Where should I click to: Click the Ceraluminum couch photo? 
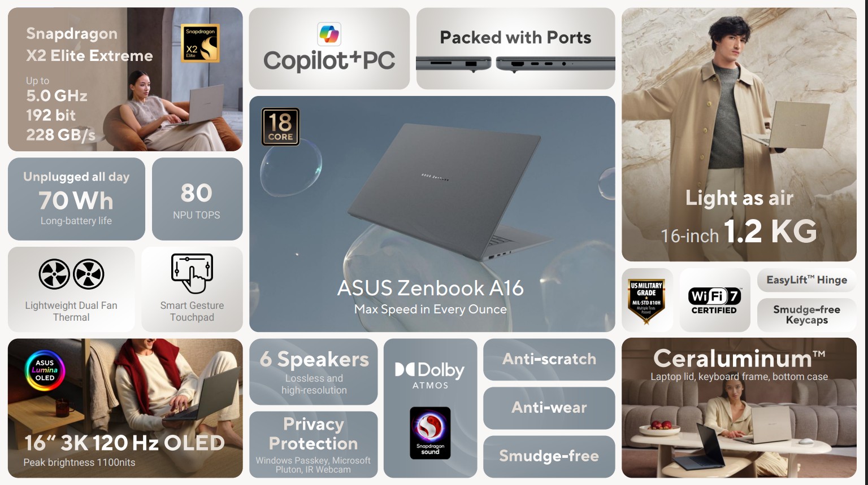pos(739,408)
